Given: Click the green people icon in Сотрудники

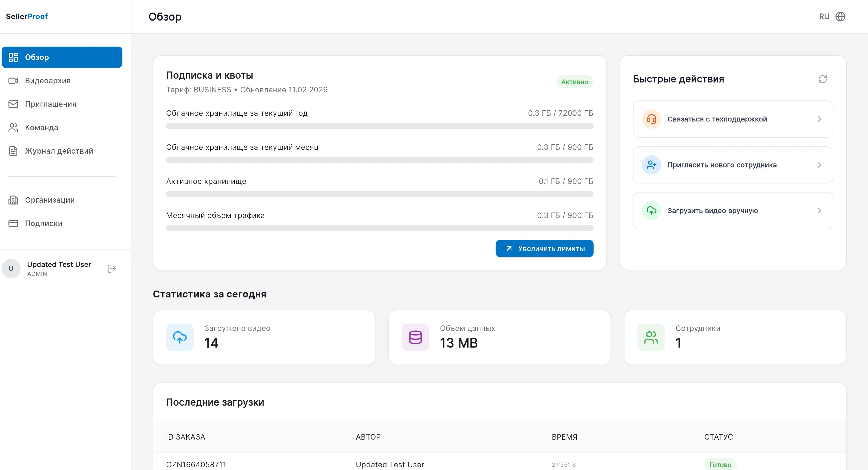Looking at the screenshot, I should pos(651,337).
